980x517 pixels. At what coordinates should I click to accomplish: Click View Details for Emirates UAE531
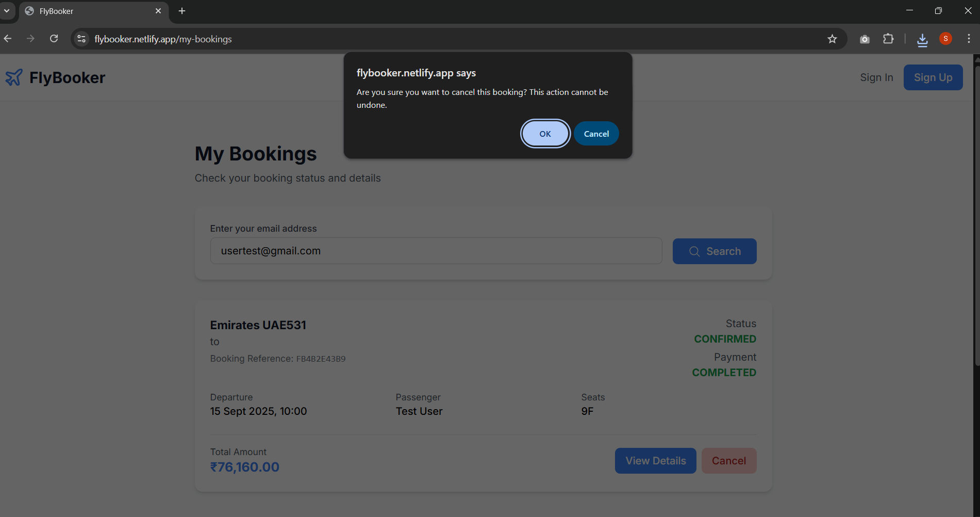click(655, 460)
